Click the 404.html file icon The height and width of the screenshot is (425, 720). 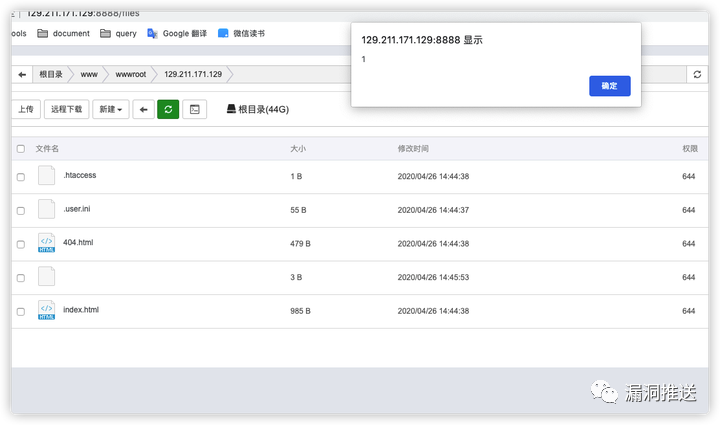(46, 243)
